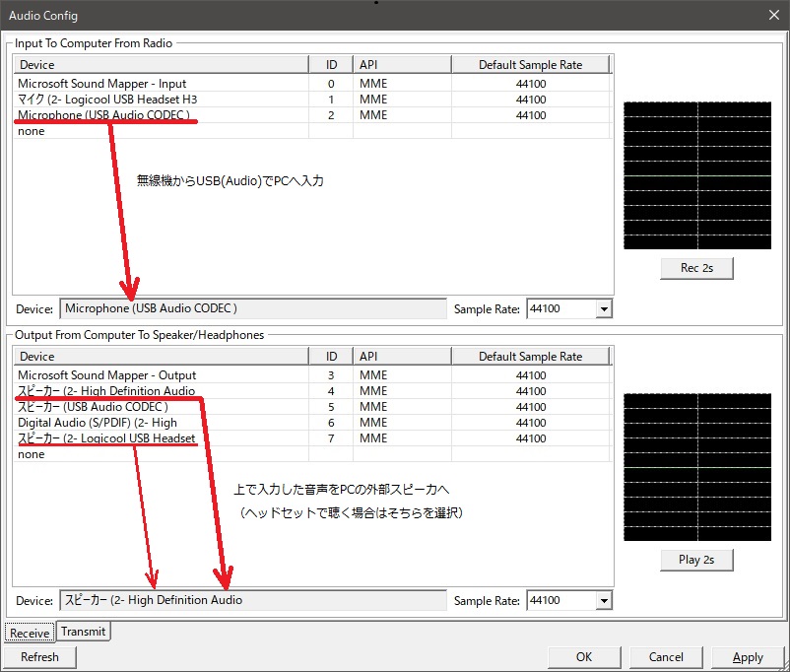Select the Receive tab

click(x=30, y=632)
